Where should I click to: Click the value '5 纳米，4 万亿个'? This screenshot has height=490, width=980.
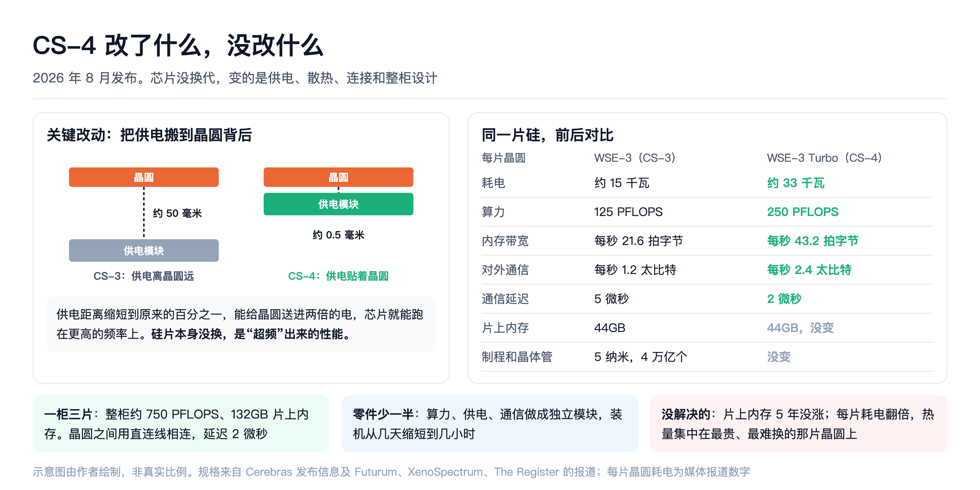[x=641, y=357]
